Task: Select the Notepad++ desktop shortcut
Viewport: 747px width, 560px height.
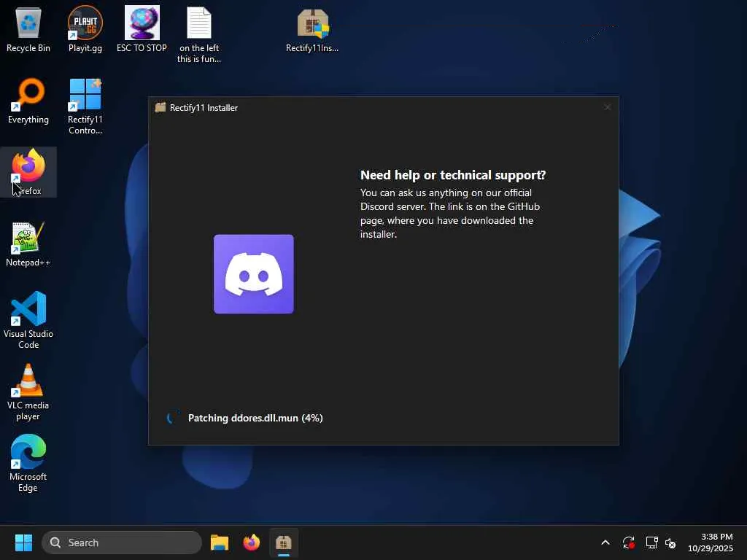Action: click(28, 244)
